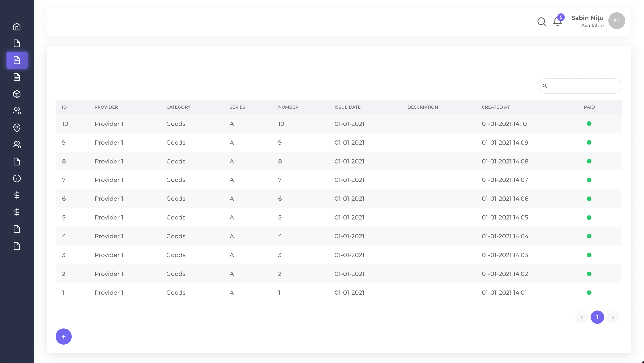Select the second document menu item in sidebar
The width and height of the screenshot is (644, 363).
pyautogui.click(x=17, y=43)
